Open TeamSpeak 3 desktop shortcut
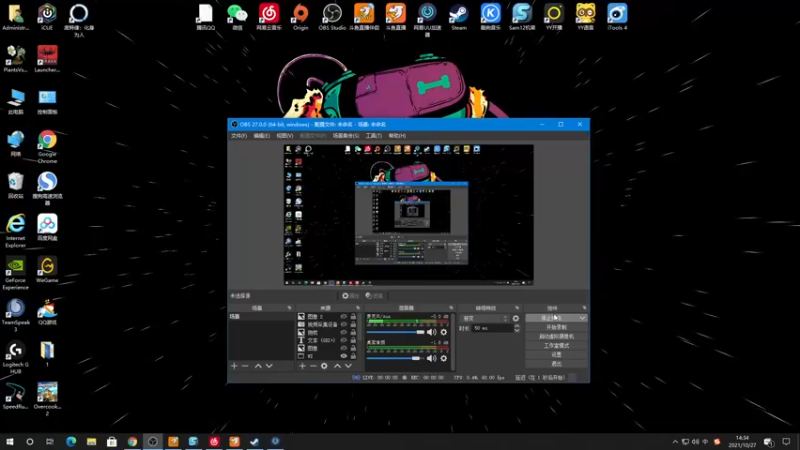 tap(15, 315)
